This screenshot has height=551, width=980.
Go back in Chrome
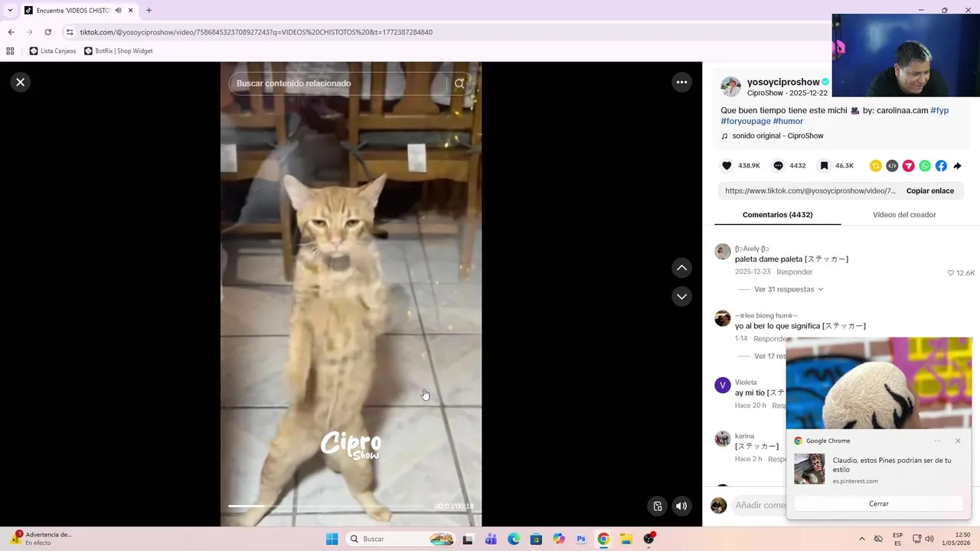point(11,32)
